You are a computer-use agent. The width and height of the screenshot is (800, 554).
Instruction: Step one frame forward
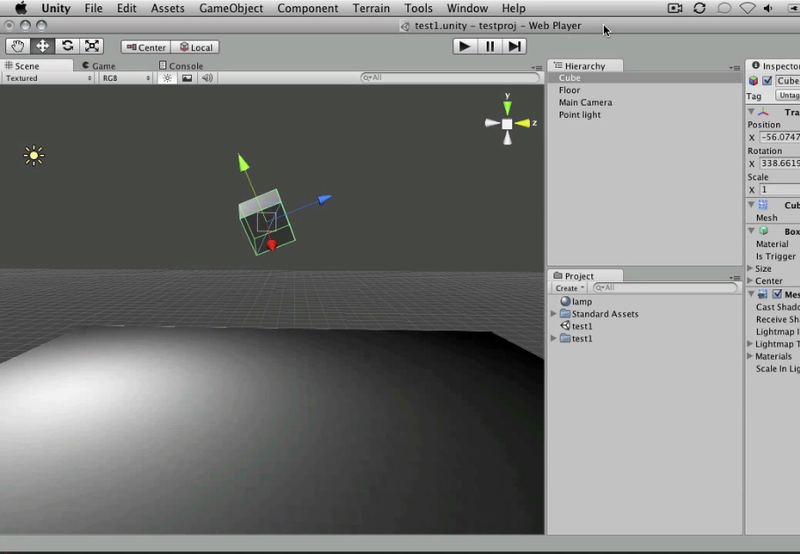pos(514,46)
